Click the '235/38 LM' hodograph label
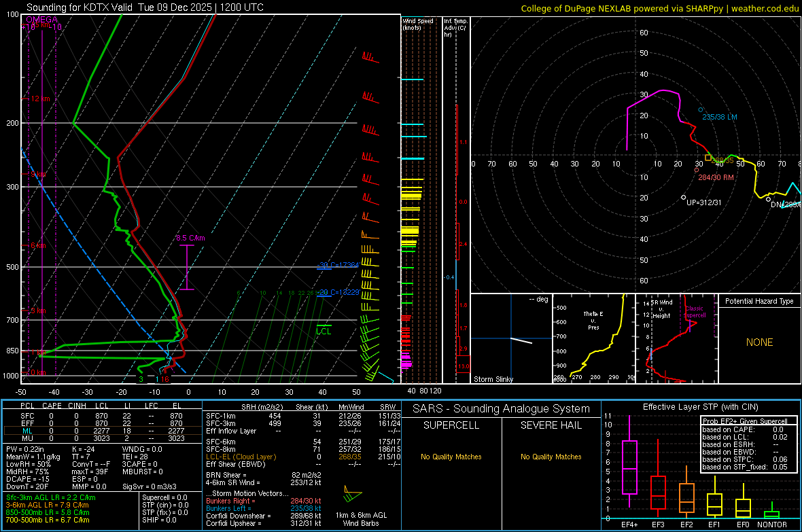The image size is (802, 532). click(x=720, y=117)
